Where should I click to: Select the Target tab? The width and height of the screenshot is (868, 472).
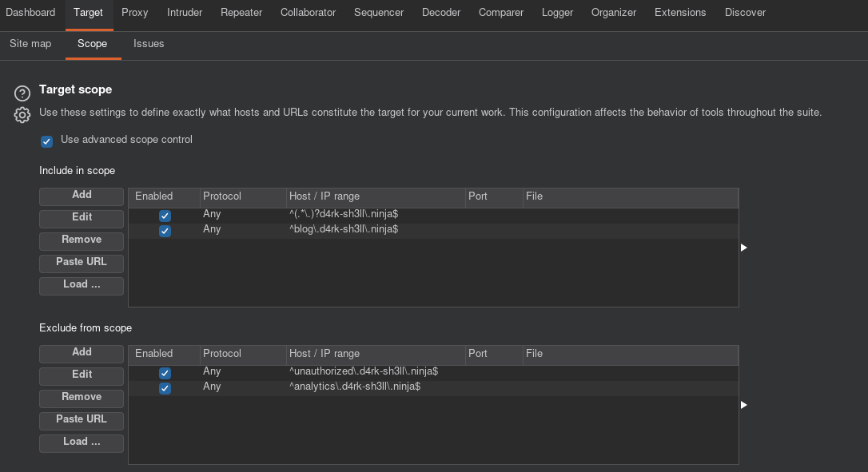(x=88, y=12)
